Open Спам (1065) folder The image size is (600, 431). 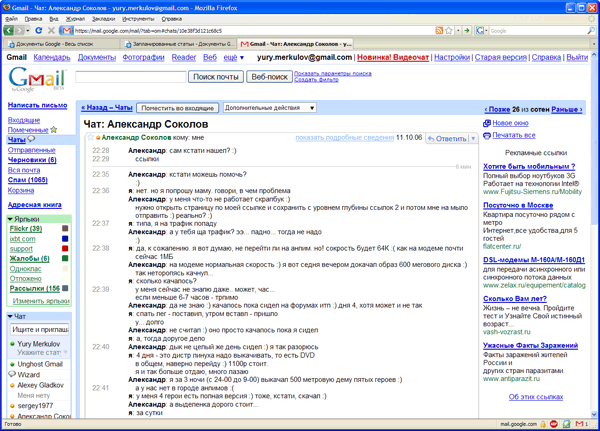28,180
